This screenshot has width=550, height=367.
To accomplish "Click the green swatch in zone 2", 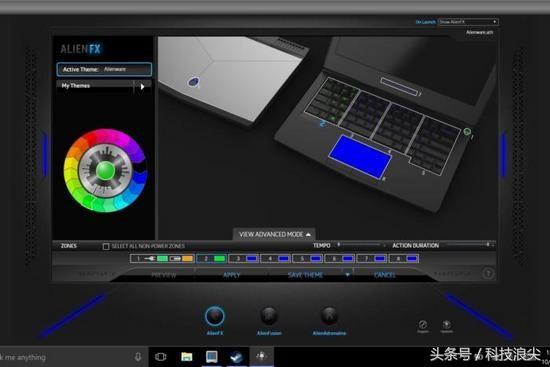I will [220, 259].
